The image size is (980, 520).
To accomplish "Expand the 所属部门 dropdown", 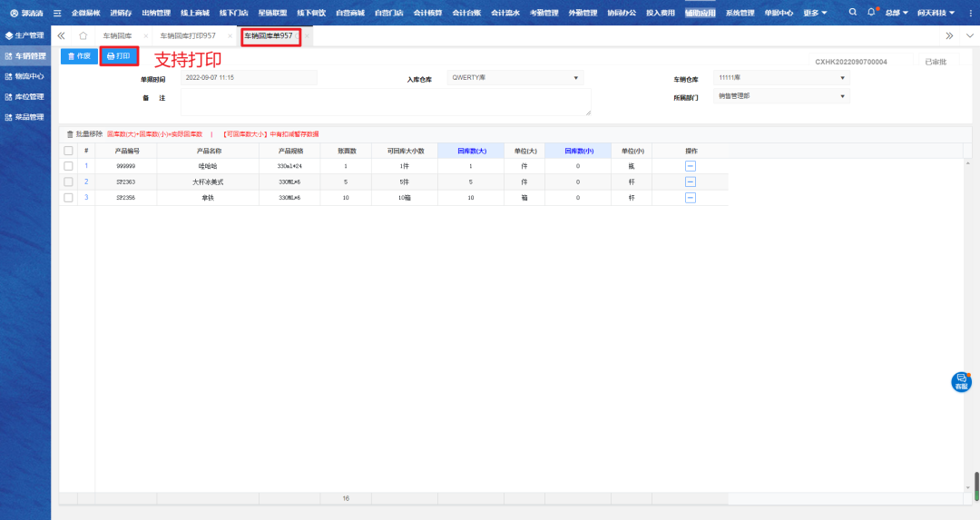I will (781, 95).
